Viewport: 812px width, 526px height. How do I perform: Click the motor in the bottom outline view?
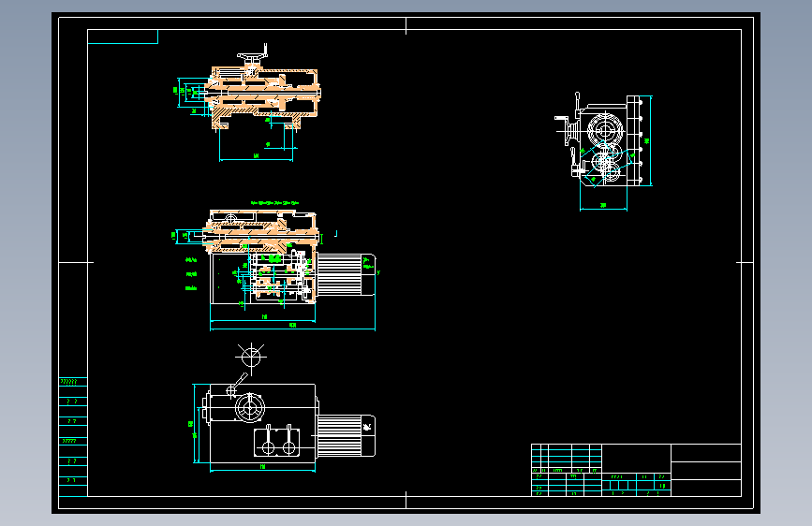[346, 435]
